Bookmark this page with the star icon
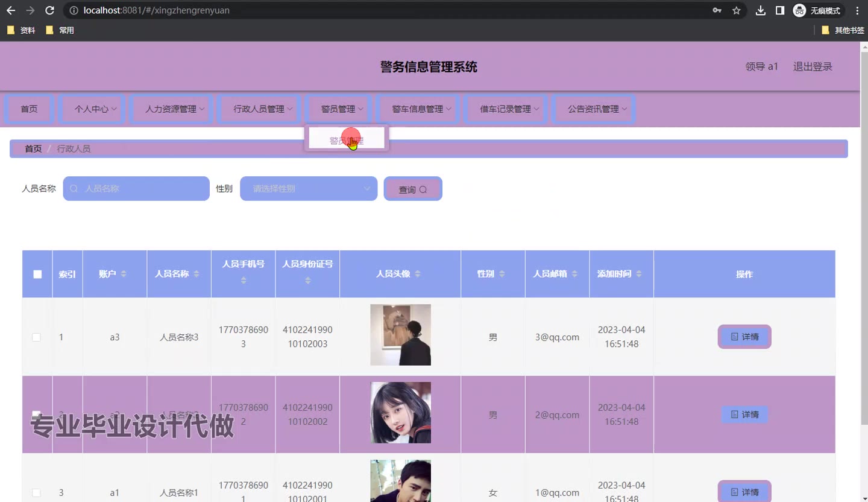The height and width of the screenshot is (502, 868). pyautogui.click(x=736, y=10)
